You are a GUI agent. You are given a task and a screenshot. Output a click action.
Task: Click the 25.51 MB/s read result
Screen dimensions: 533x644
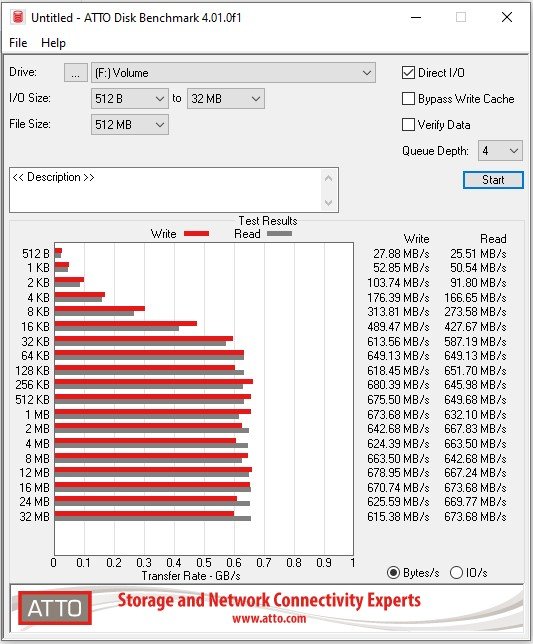tap(478, 254)
